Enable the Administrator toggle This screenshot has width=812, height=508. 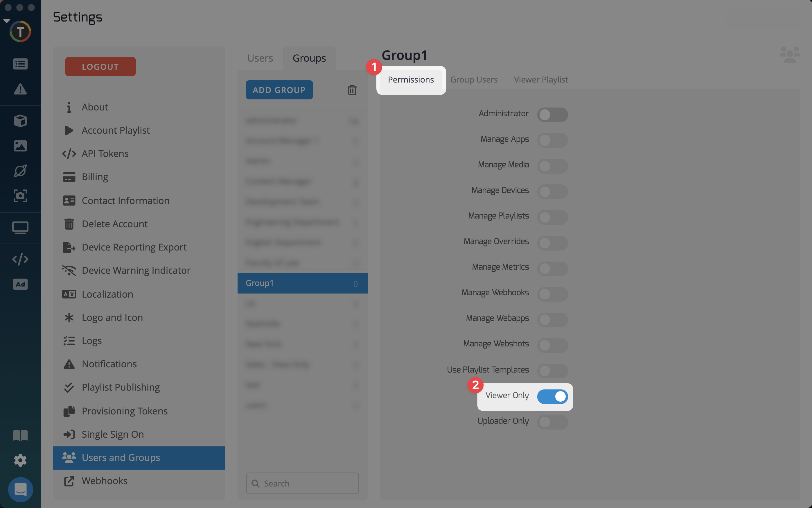[x=552, y=115]
